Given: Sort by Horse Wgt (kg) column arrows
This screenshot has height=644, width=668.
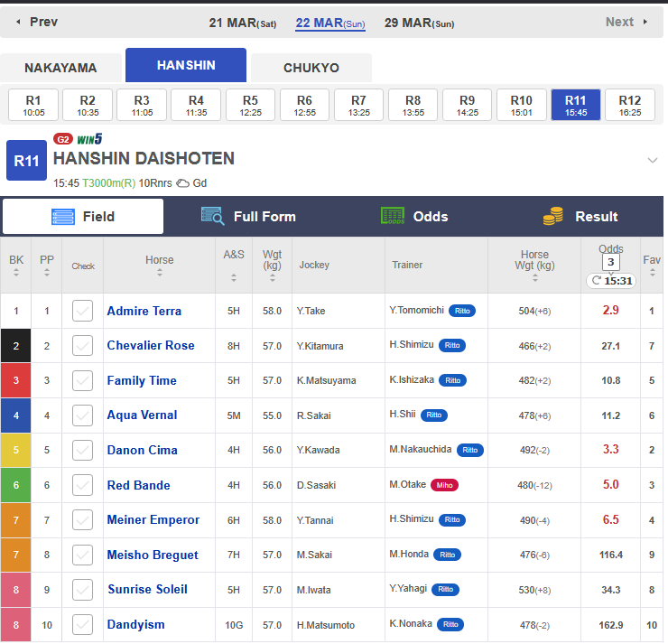Looking at the screenshot, I should coord(535,278).
